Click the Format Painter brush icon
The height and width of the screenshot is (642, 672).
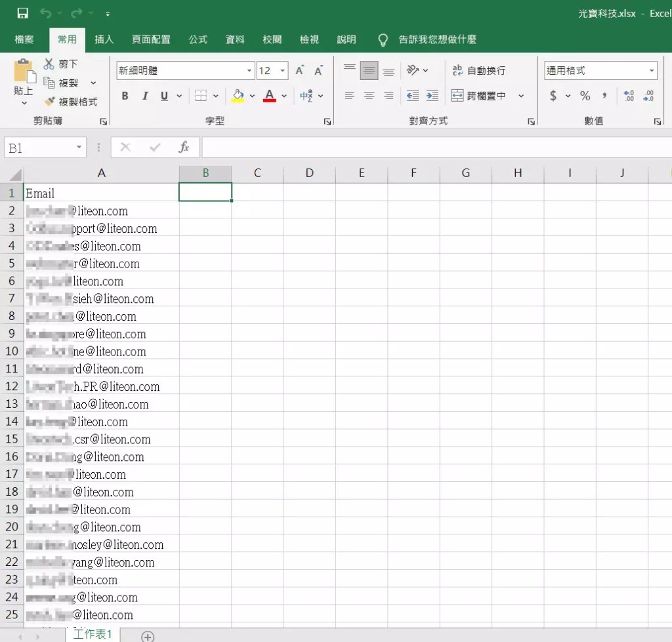coord(49,102)
